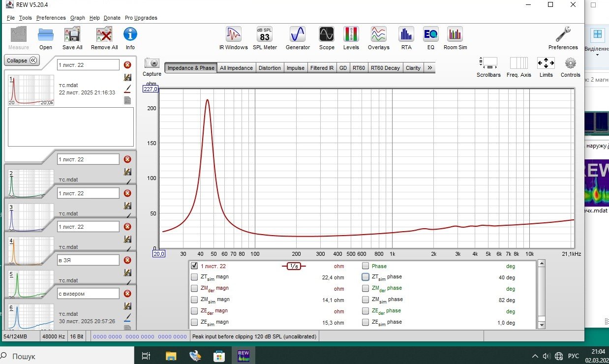Image resolution: width=609 pixels, height=364 pixels.
Task: Open the File menu
Action: pos(11,18)
